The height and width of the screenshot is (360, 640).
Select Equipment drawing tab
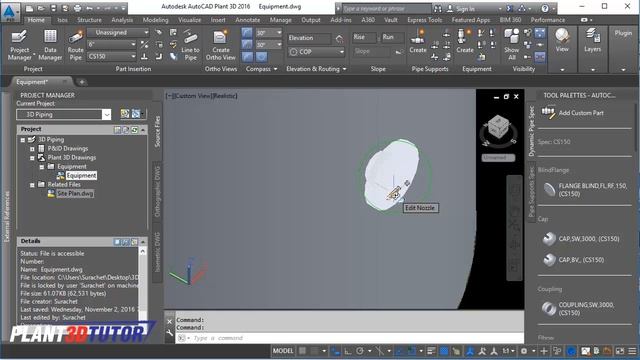[x=41, y=82]
